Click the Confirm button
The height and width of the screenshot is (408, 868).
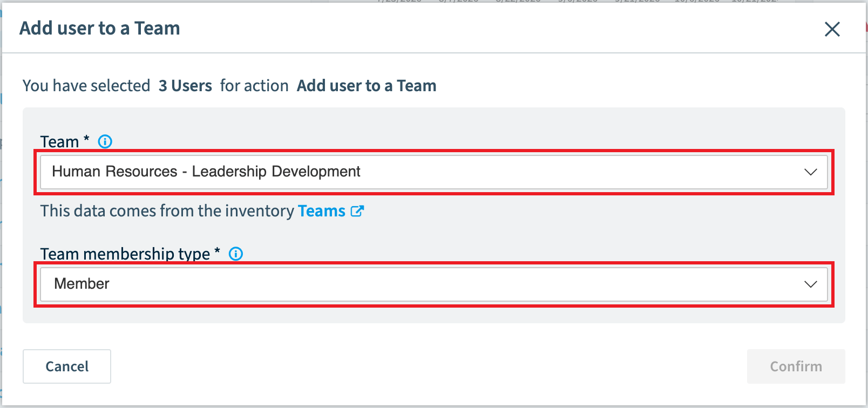(x=796, y=366)
